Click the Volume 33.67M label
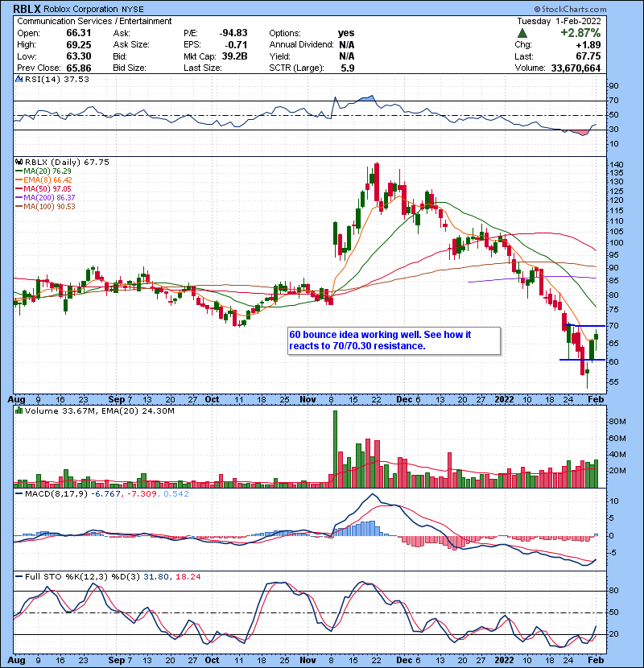 [60, 411]
